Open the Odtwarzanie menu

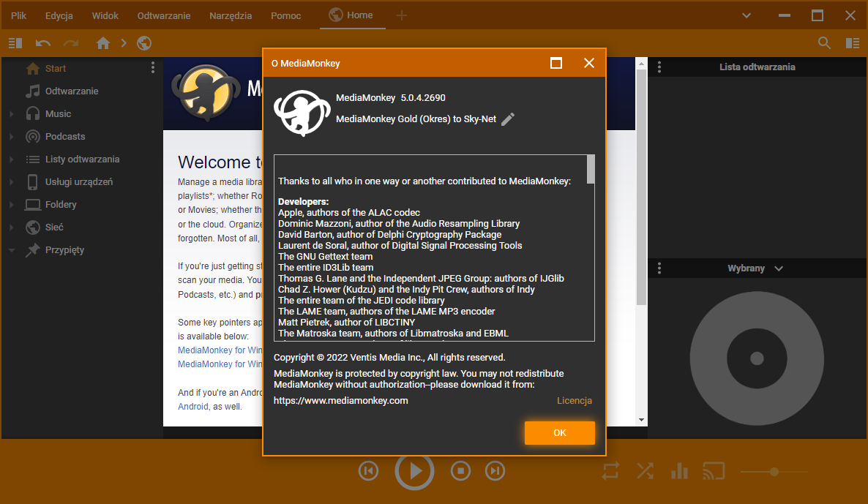[x=164, y=15]
